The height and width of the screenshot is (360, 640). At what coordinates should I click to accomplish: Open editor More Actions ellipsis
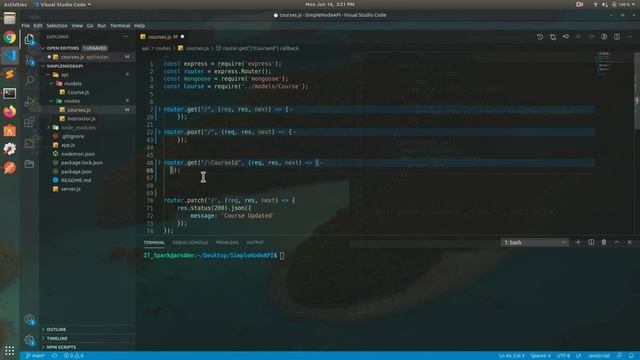click(629, 37)
